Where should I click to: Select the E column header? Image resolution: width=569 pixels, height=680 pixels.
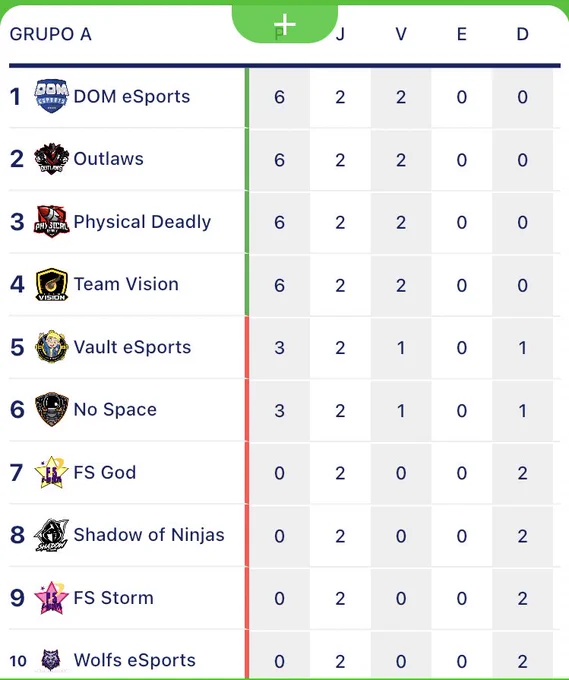(x=462, y=34)
